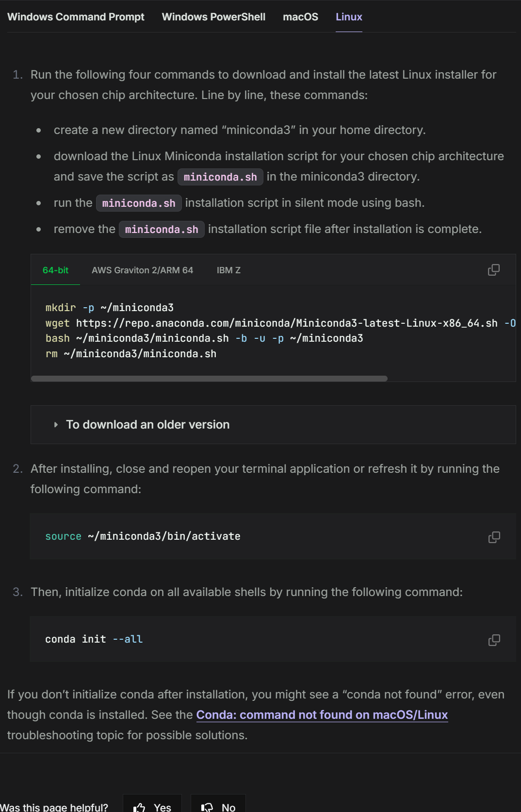Screen dimensions: 521x812
Task: Choose the IBM Z code tab
Action: [x=228, y=270]
